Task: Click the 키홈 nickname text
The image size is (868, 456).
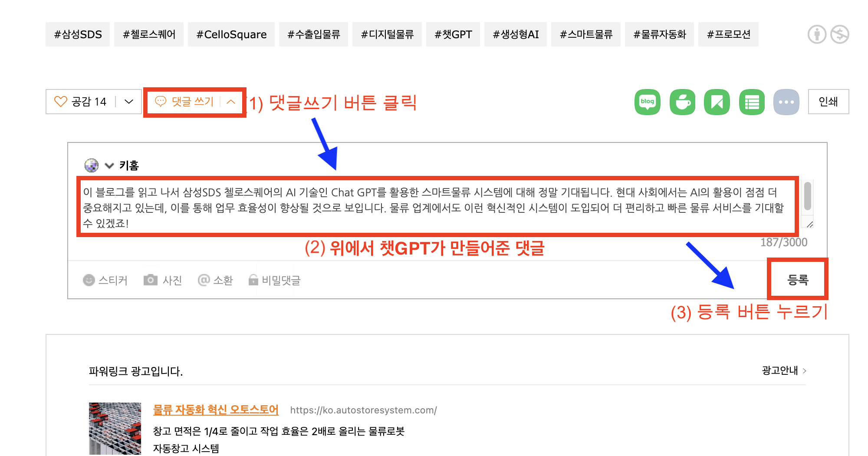Action: coord(129,165)
